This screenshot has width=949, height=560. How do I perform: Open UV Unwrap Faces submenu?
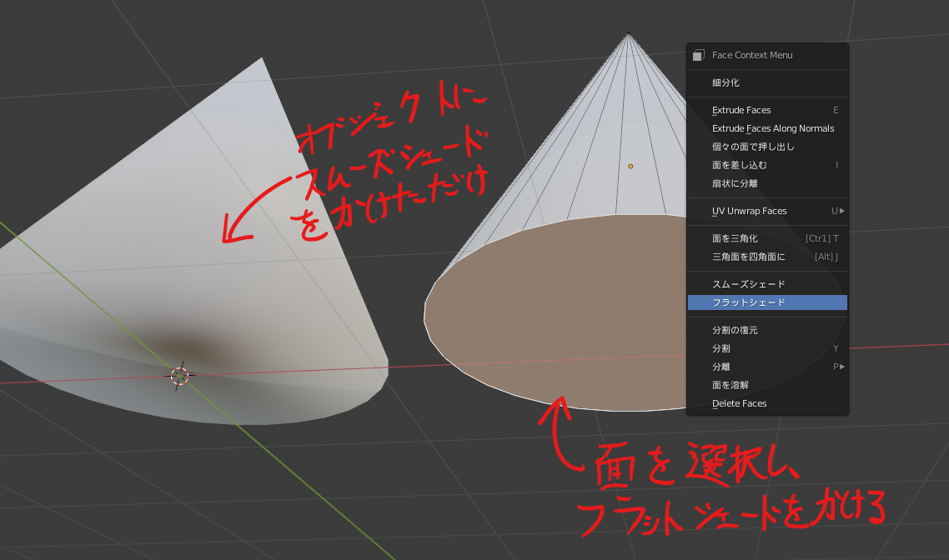(767, 211)
